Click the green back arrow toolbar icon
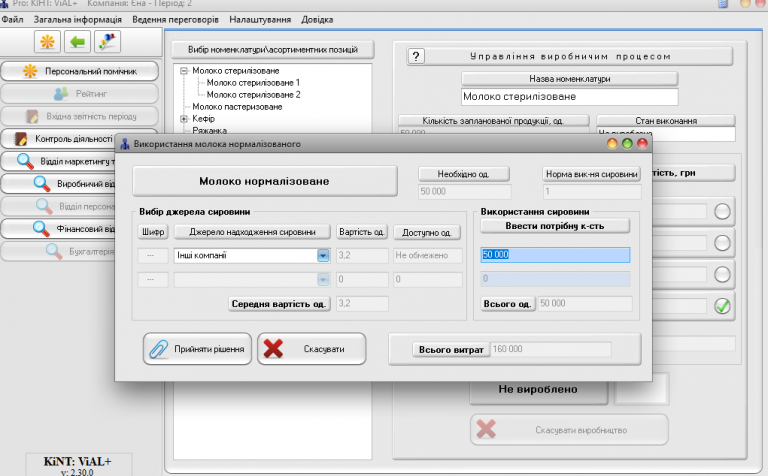768x476 pixels. [77, 42]
